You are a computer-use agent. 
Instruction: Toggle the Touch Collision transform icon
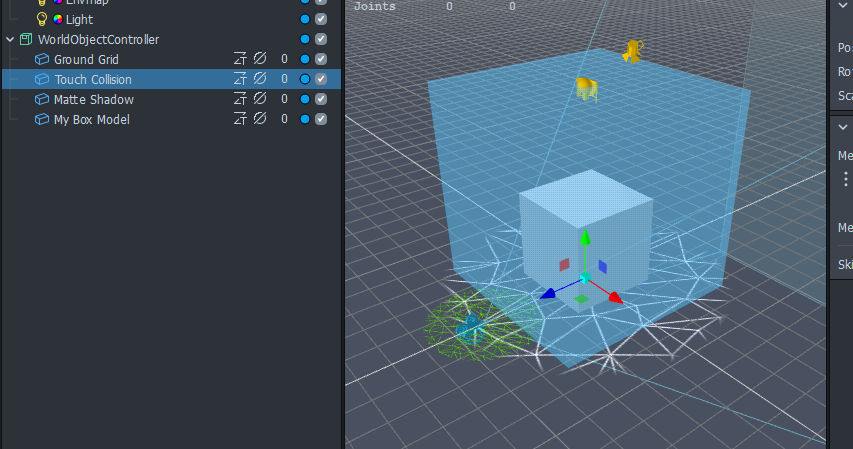click(240, 79)
